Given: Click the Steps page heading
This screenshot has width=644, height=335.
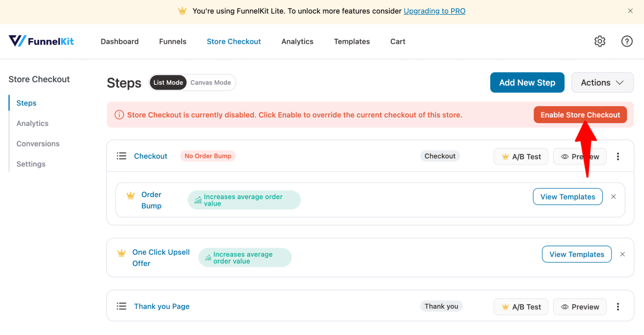Looking at the screenshot, I should (124, 83).
